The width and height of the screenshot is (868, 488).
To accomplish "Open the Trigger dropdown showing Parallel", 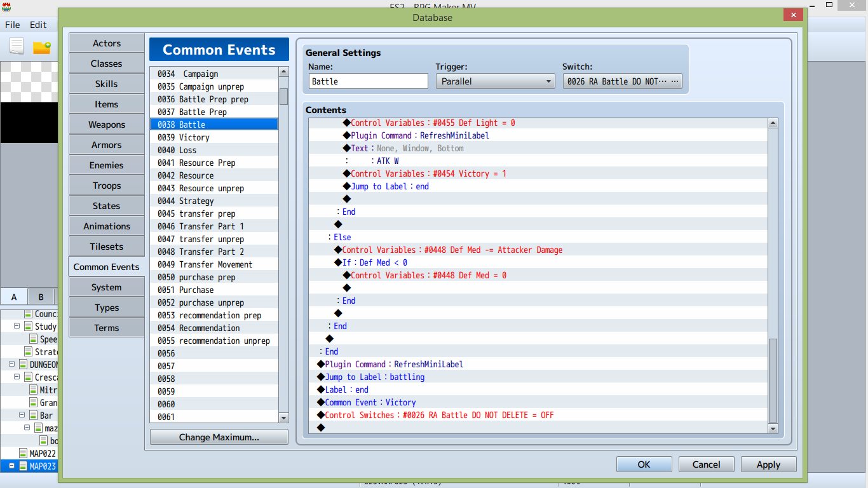I will tap(496, 81).
